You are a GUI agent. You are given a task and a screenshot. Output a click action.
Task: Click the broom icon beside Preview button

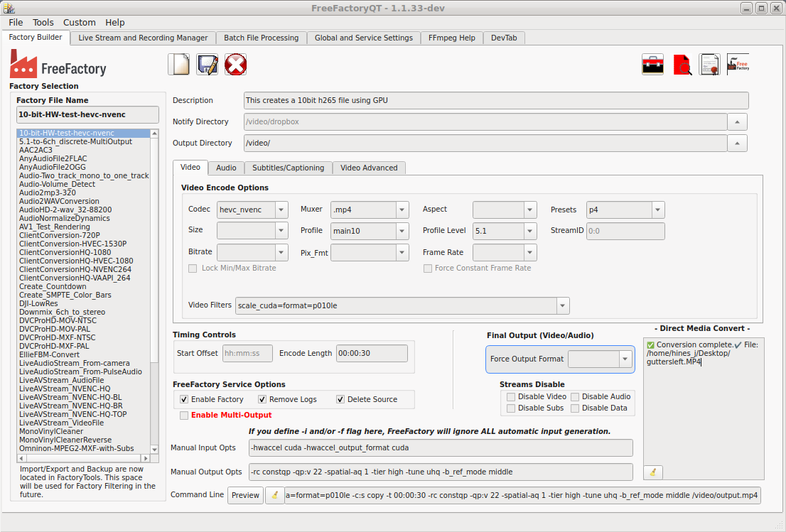point(275,495)
